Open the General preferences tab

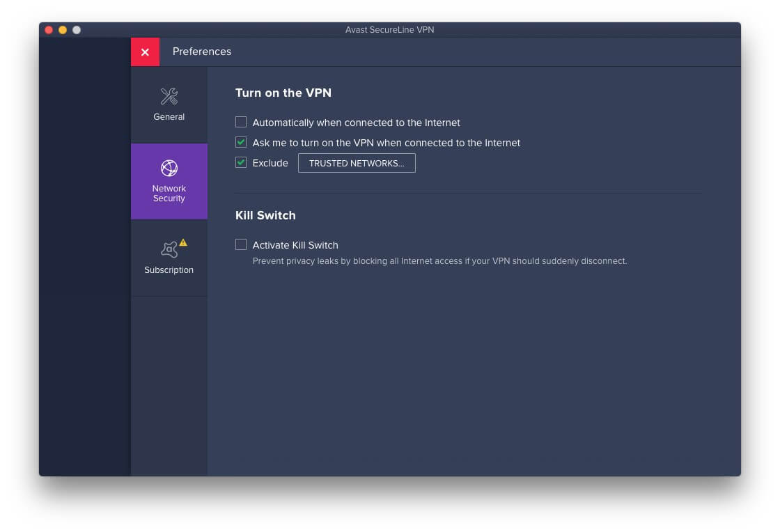pyautogui.click(x=169, y=105)
